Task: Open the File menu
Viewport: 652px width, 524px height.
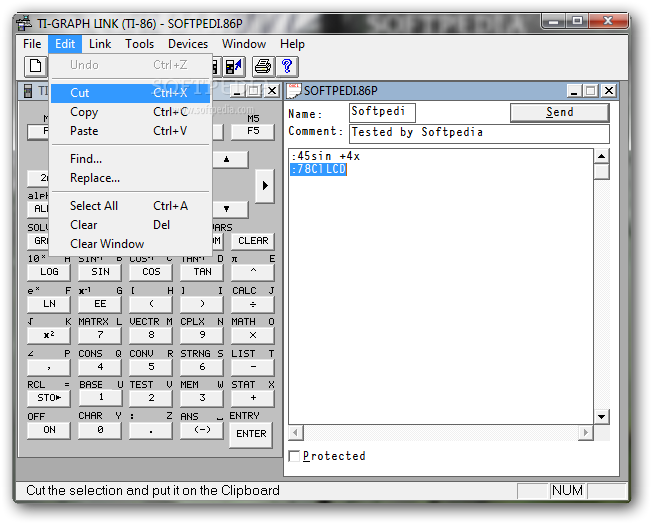Action: (x=32, y=44)
